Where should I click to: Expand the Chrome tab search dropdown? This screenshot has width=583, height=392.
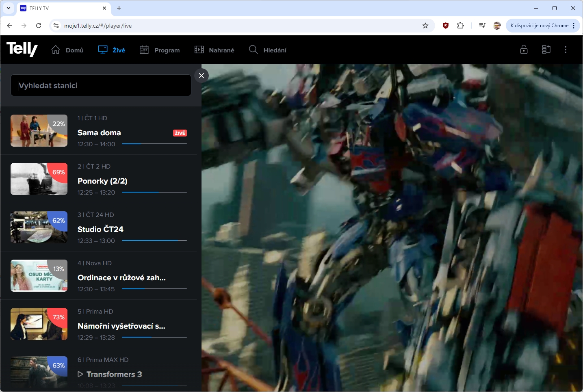click(9, 8)
